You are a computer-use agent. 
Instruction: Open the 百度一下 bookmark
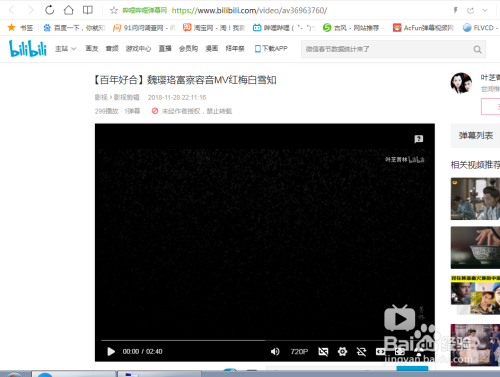(74, 28)
